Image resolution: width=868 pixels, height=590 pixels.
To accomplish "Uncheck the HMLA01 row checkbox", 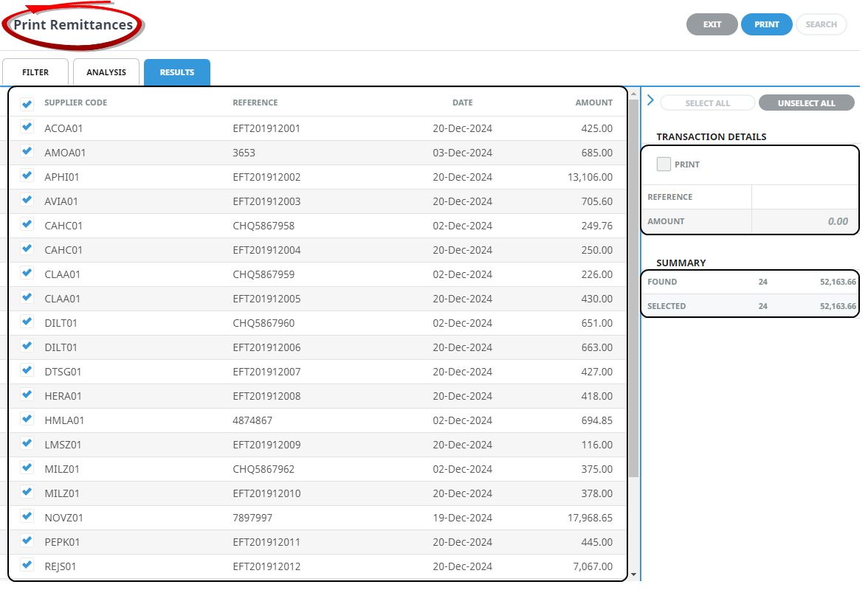I will click(x=27, y=419).
